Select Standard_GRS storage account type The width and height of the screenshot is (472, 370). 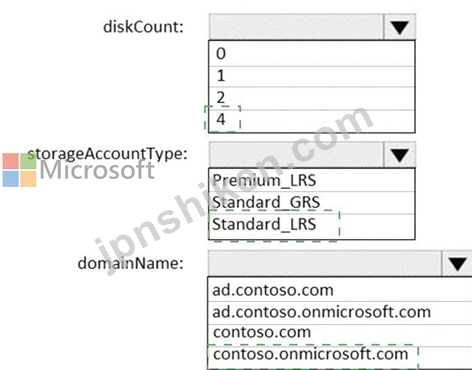point(312,202)
